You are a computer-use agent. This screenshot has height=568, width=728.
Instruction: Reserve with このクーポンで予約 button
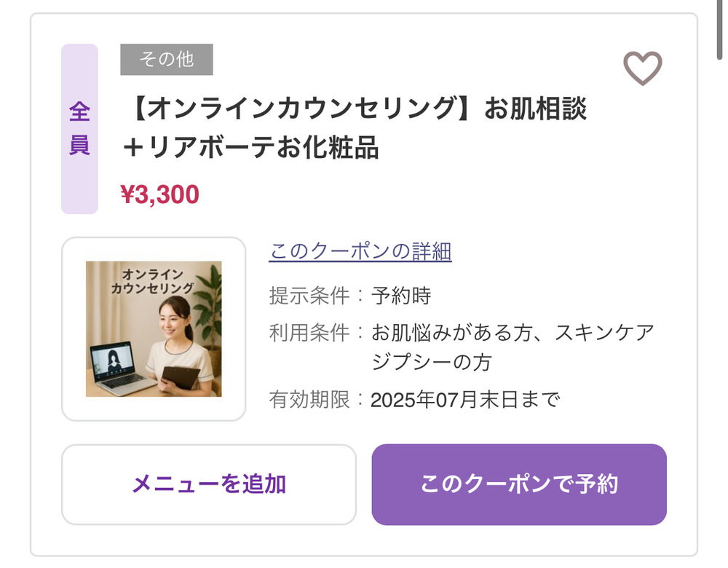tap(519, 484)
